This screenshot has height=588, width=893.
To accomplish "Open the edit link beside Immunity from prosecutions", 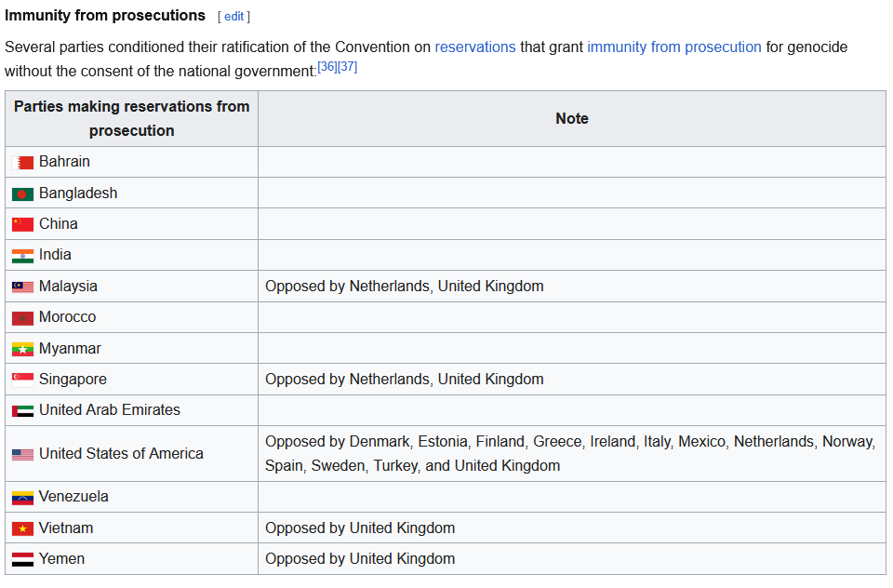I will point(233,17).
